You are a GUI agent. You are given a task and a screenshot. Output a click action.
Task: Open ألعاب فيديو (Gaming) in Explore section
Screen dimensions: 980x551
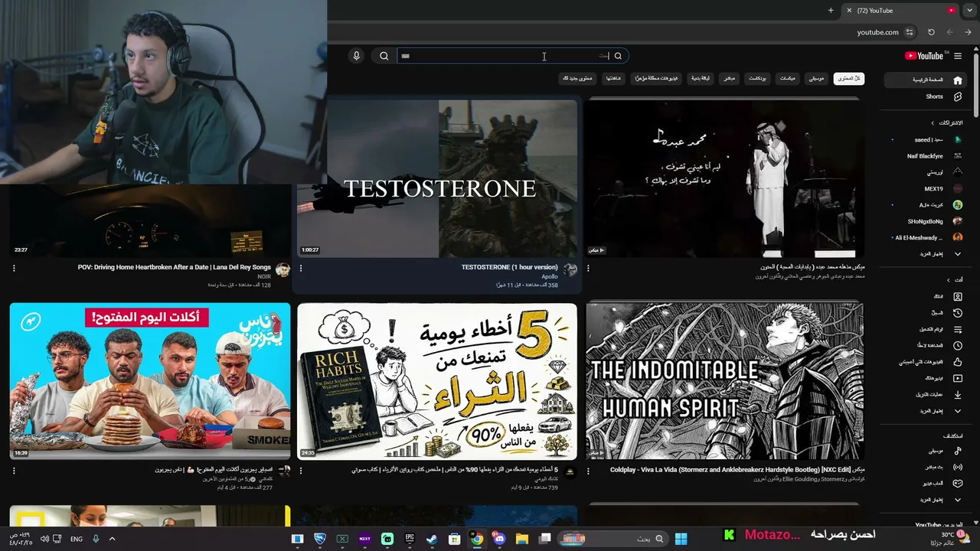pyautogui.click(x=926, y=484)
